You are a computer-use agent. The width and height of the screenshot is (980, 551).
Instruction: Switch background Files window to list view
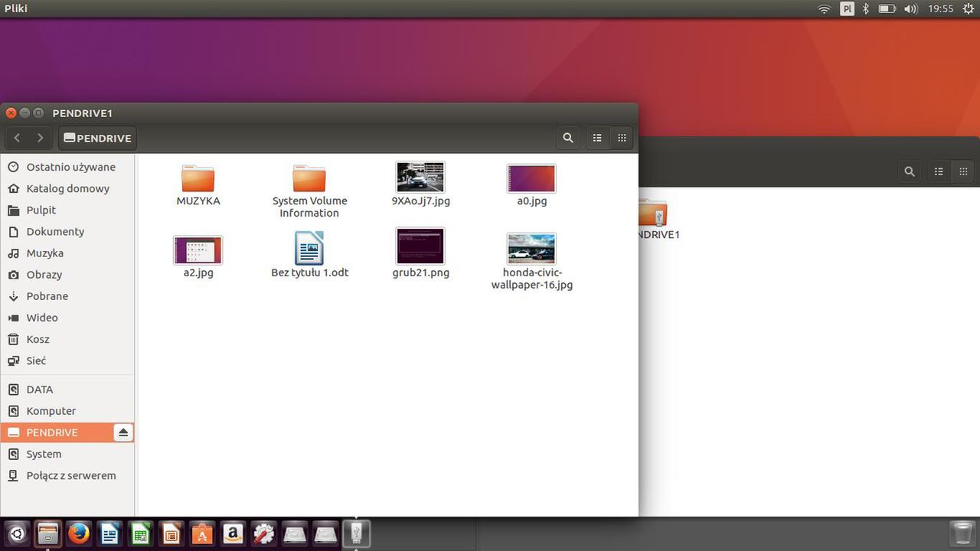point(939,171)
